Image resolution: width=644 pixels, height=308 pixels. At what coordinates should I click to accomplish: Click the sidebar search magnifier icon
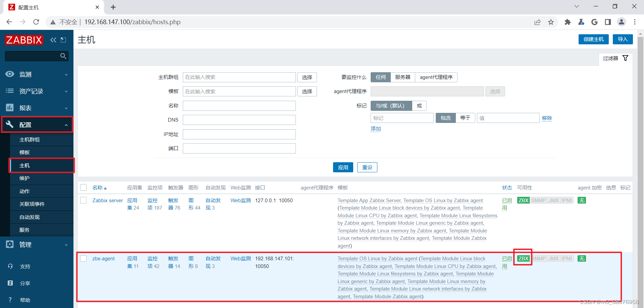click(x=63, y=56)
